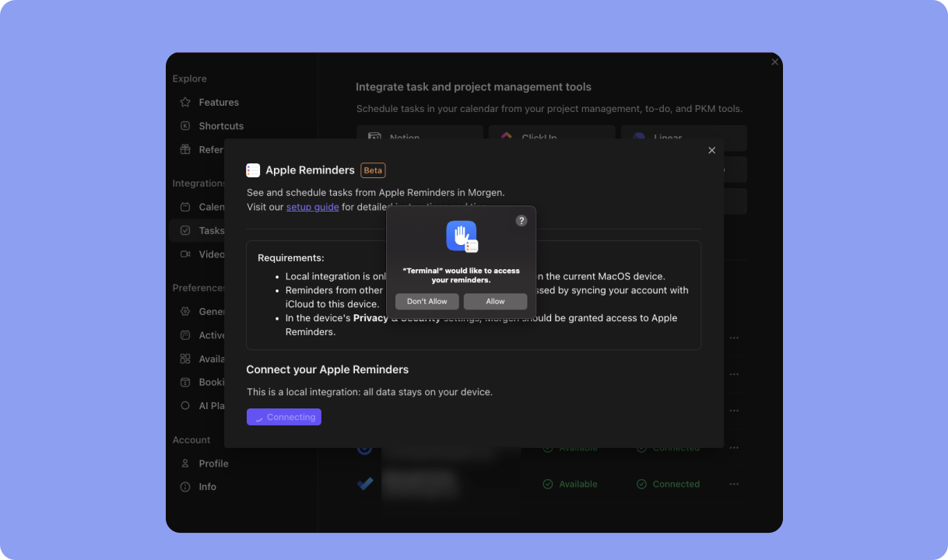Click "This is a local integration" description text

click(x=370, y=392)
